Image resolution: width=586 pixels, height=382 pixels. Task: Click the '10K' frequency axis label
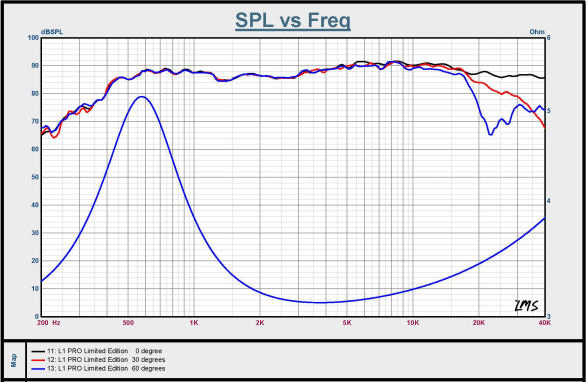413,323
